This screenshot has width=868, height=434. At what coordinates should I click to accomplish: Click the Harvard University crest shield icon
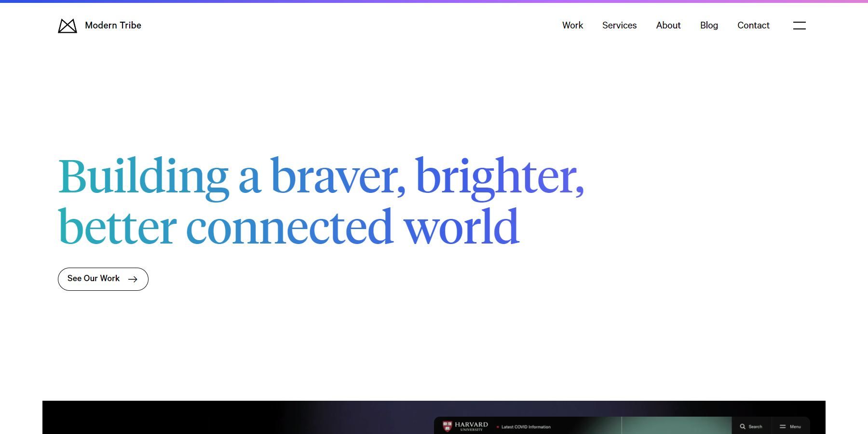click(448, 426)
